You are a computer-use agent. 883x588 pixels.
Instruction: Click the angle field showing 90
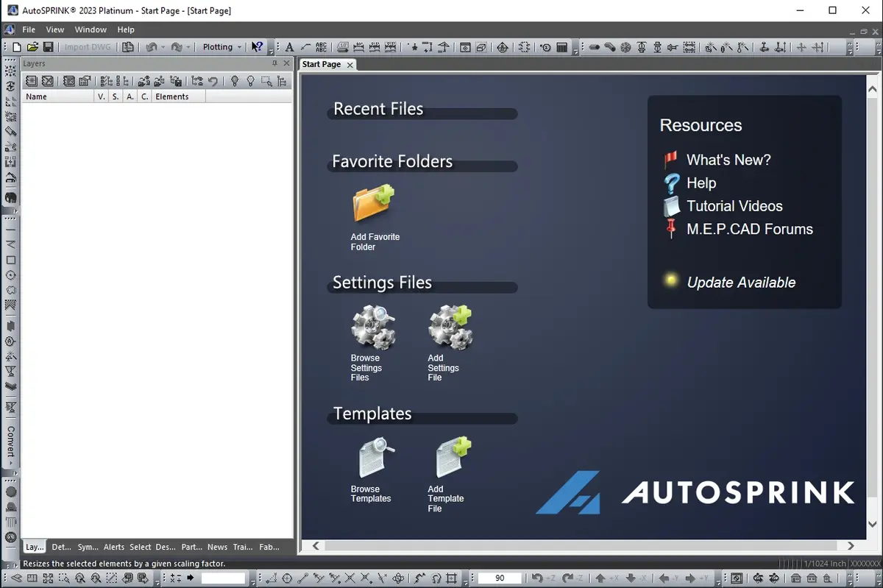coord(500,578)
